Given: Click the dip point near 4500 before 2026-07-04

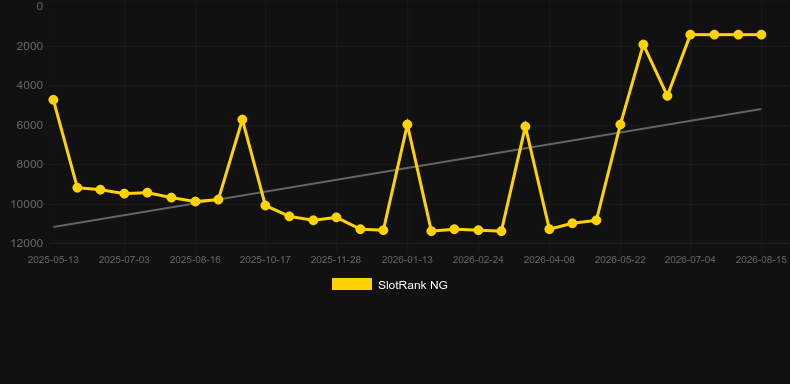Looking at the screenshot, I should (x=667, y=96).
